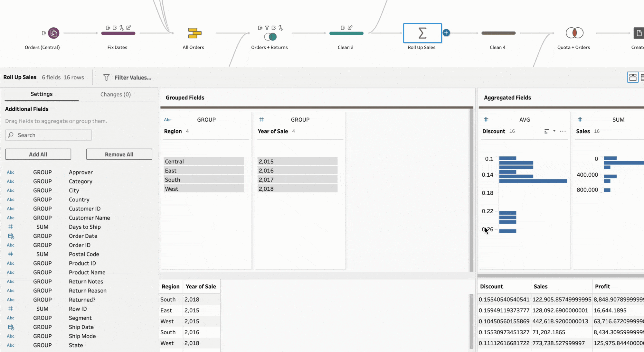Click the number type icon for Row ID

coord(11,309)
